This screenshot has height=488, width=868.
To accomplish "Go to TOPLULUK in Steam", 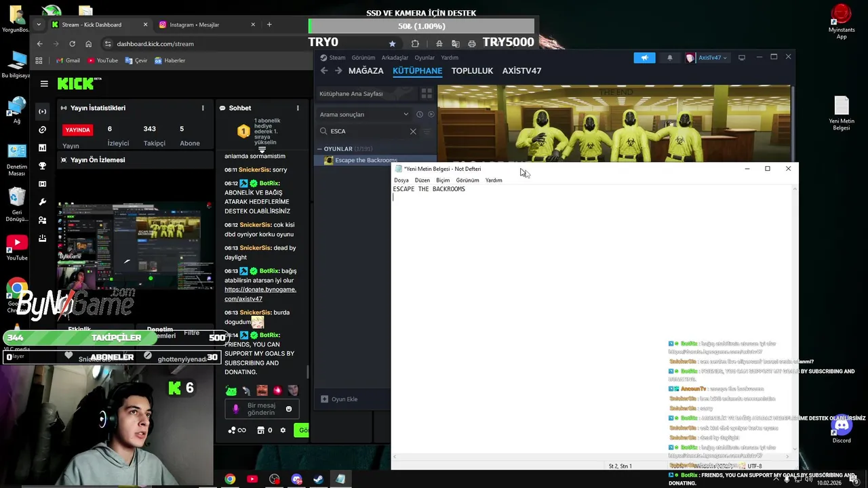I will coord(472,70).
